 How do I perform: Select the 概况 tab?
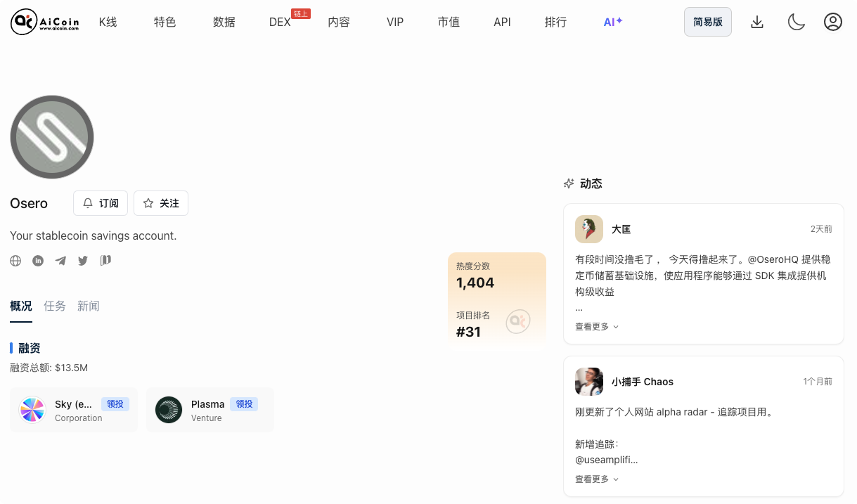pyautogui.click(x=21, y=306)
